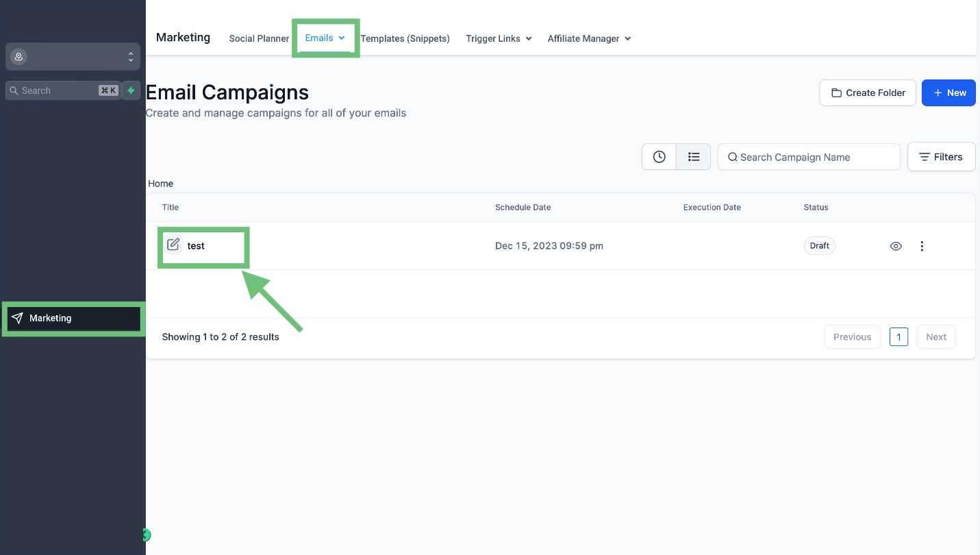Click the Create Folder button
Image resolution: width=980 pixels, height=555 pixels.
pyautogui.click(x=868, y=92)
